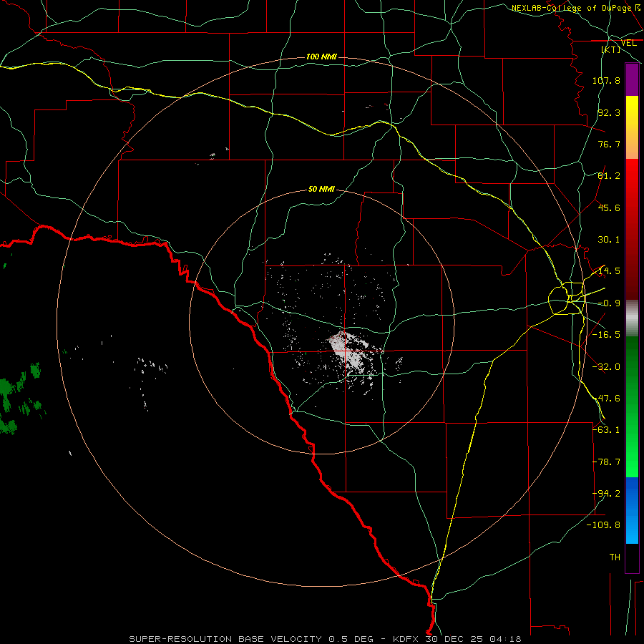The height and width of the screenshot is (644, 644).
Task: Click the -78.7 velocity scale value
Action: click(606, 462)
